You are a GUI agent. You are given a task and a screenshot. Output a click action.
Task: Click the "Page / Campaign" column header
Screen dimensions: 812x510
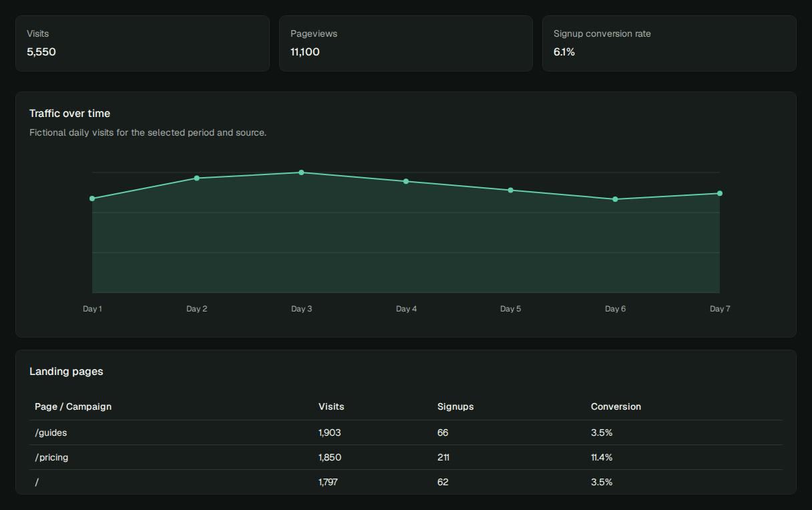[x=73, y=406]
